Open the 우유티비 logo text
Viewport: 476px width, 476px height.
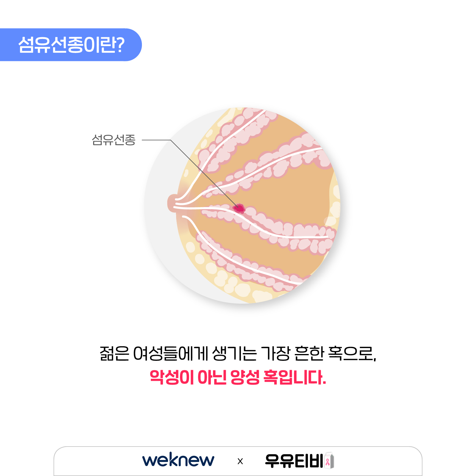click(x=294, y=461)
